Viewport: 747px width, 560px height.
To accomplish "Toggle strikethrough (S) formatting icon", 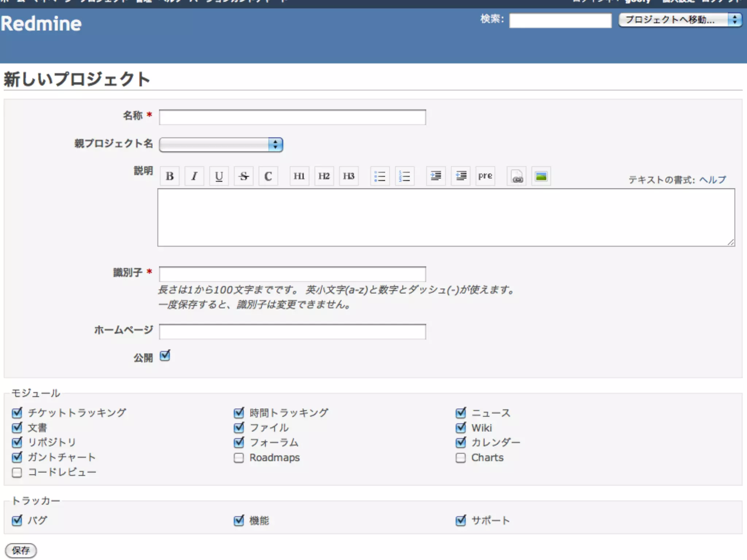I will pos(244,176).
